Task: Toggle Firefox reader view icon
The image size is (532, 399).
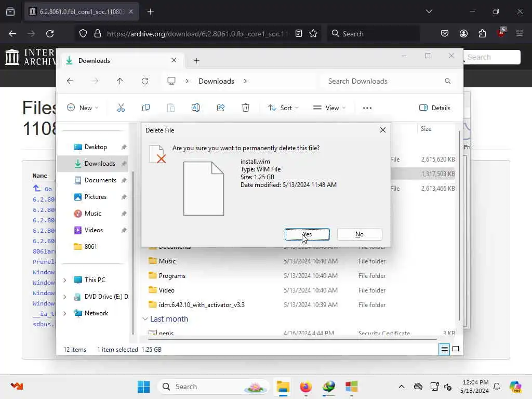Action: coord(299,34)
